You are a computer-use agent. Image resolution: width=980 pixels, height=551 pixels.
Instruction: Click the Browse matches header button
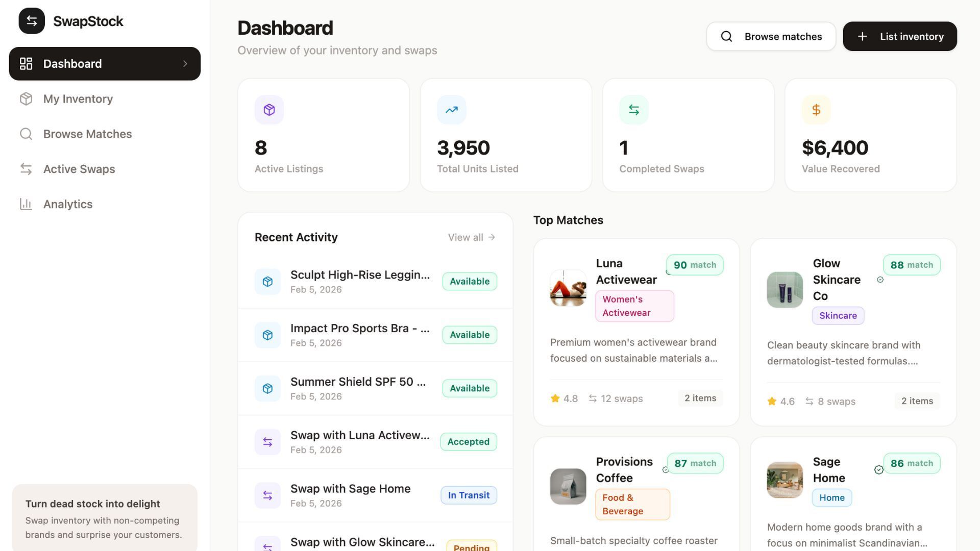771,36
